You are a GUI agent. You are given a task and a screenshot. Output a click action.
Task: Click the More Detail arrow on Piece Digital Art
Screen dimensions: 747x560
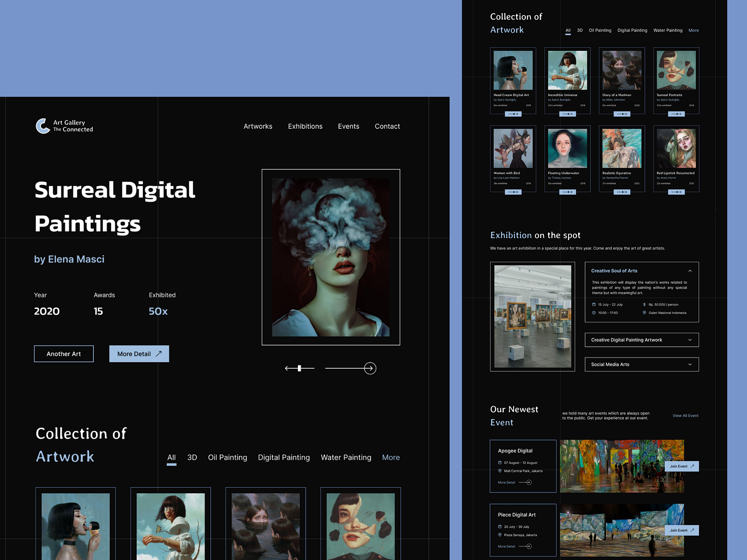pos(529,546)
